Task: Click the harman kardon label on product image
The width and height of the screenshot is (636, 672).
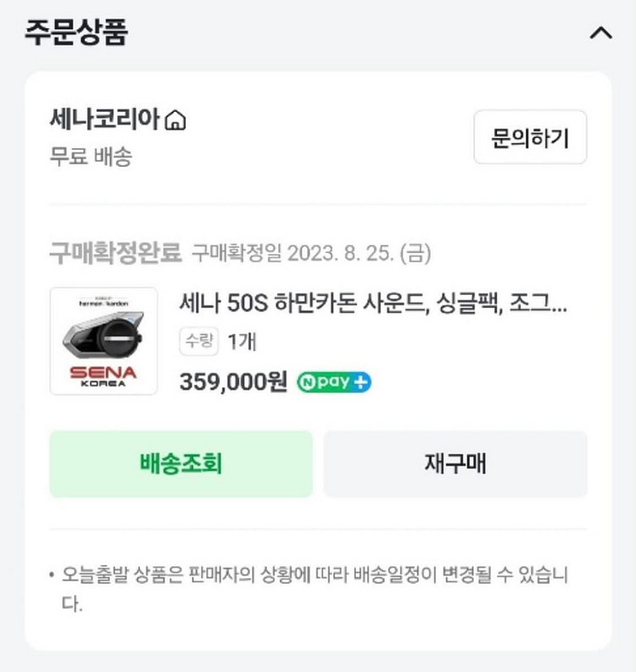Action: [x=102, y=303]
